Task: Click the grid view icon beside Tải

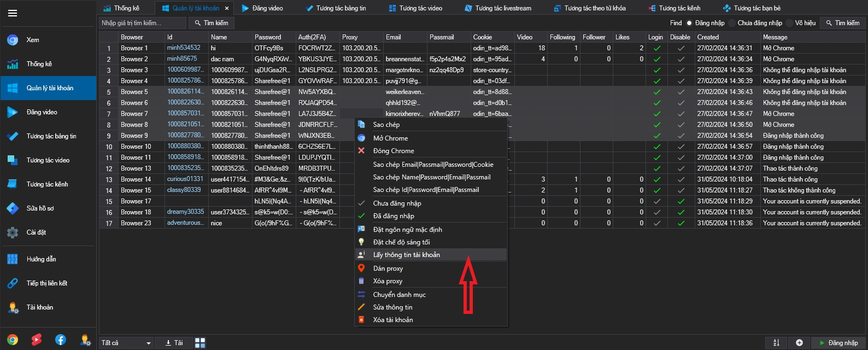Action: pos(200,343)
